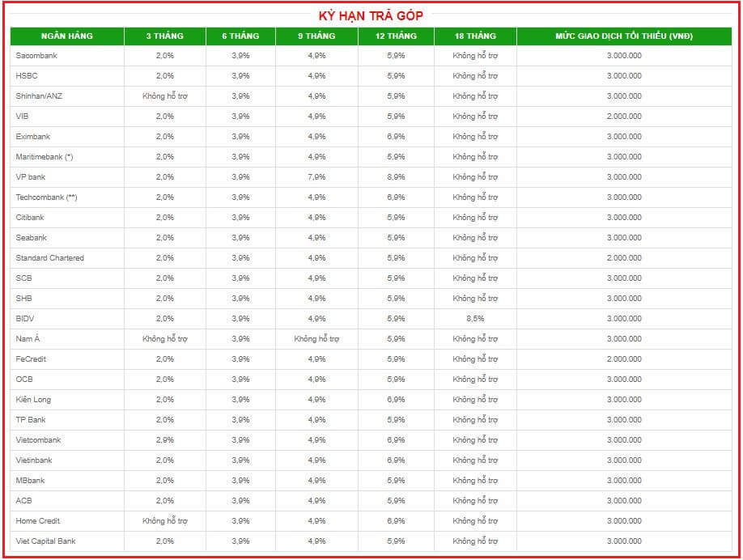Click ACB's 5,9% rate for 12 months
Screen dimensions: 743x560
click(396, 501)
